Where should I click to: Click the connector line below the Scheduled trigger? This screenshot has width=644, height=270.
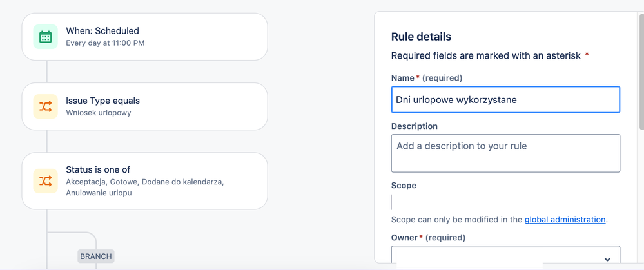(x=47, y=72)
